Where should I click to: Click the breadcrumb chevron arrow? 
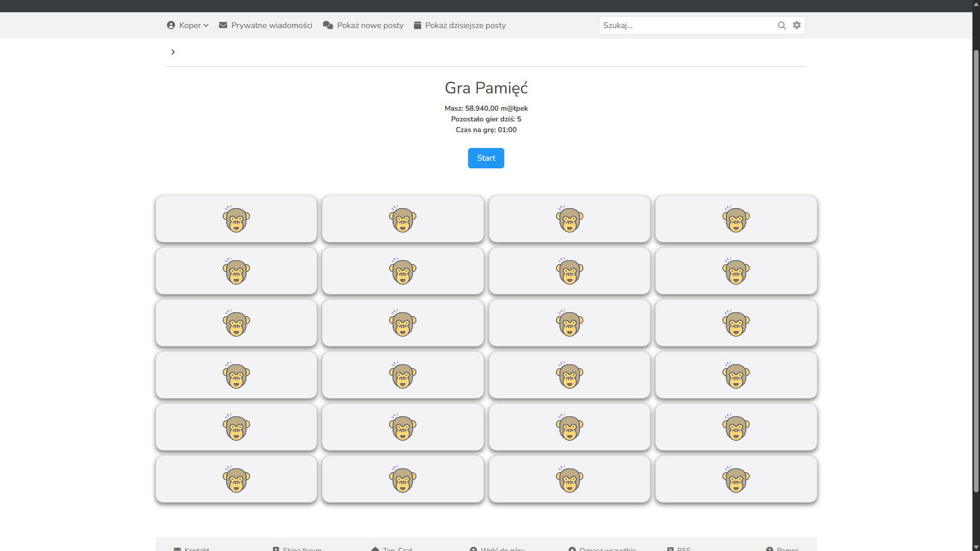pos(173,52)
